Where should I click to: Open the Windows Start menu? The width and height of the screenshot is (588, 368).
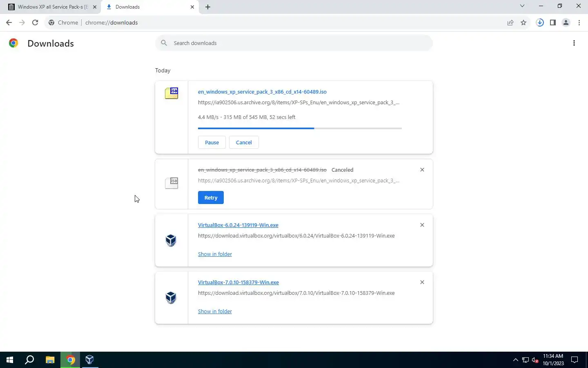coord(10,360)
